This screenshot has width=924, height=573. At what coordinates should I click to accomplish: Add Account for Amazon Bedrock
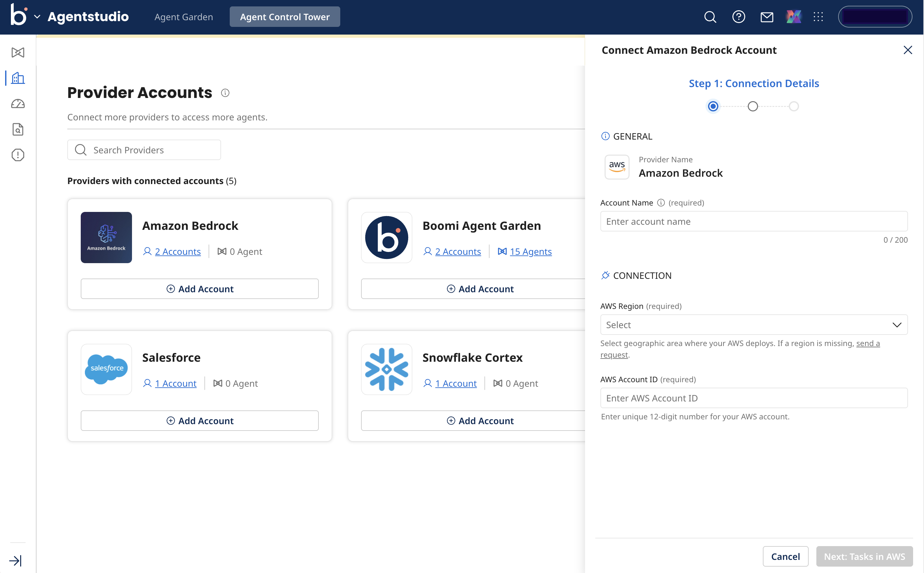[x=200, y=289]
